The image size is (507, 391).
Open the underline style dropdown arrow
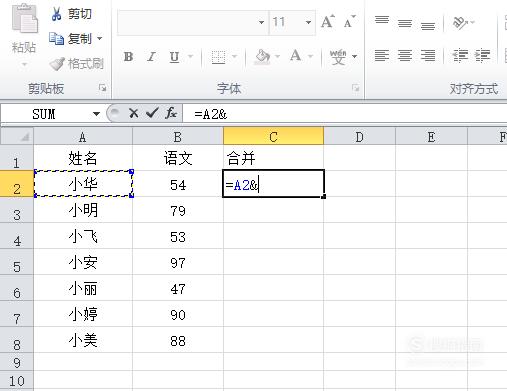[x=191, y=57]
